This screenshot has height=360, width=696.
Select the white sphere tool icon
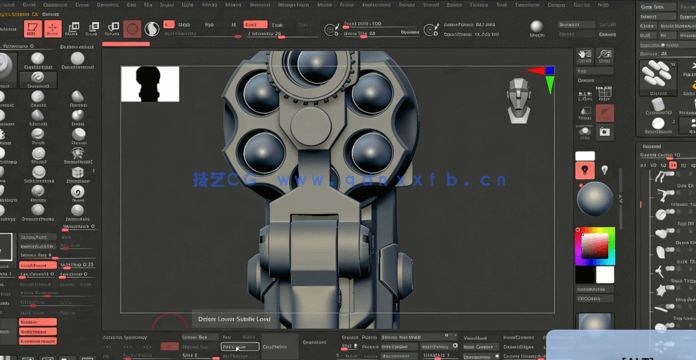point(658,123)
